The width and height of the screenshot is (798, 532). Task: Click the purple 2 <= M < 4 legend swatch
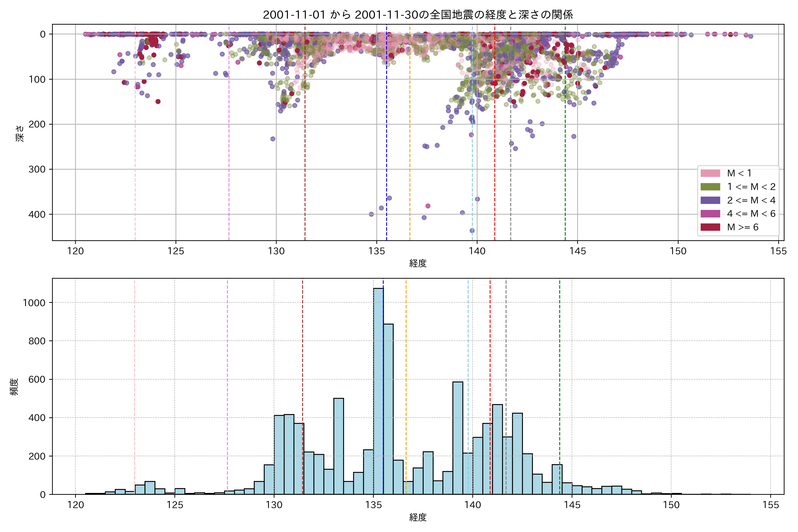710,200
